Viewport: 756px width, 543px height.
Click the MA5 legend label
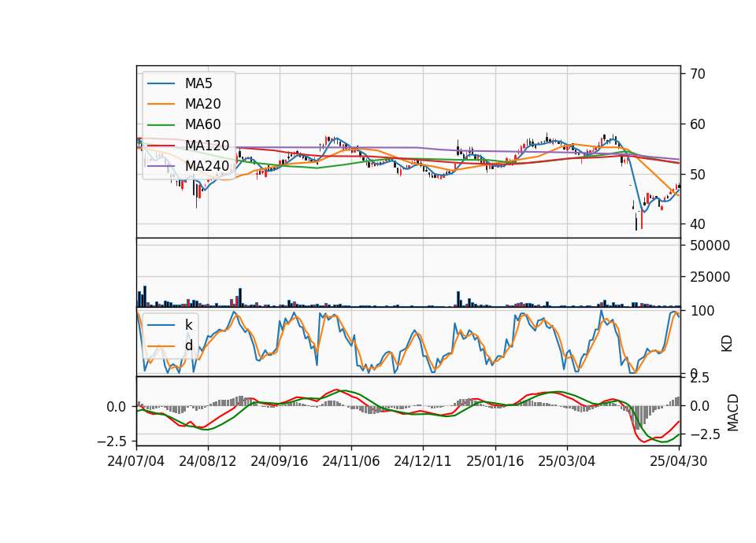(198, 83)
